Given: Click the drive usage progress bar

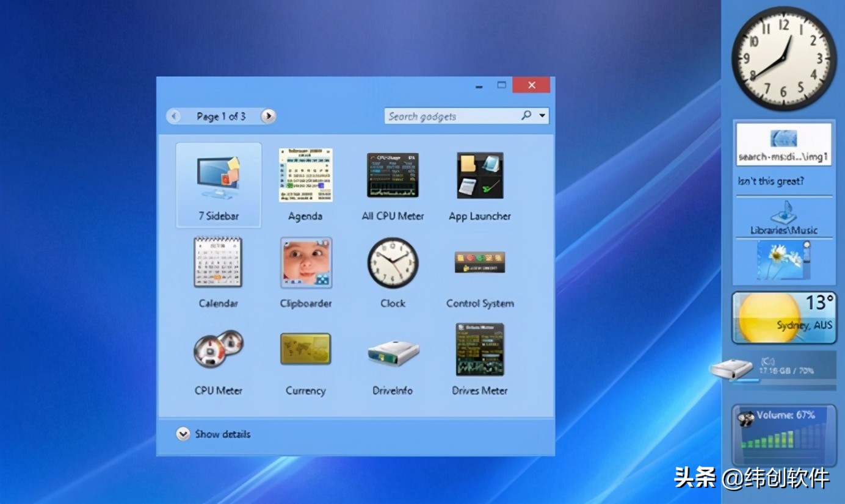Looking at the screenshot, I should click(x=783, y=381).
